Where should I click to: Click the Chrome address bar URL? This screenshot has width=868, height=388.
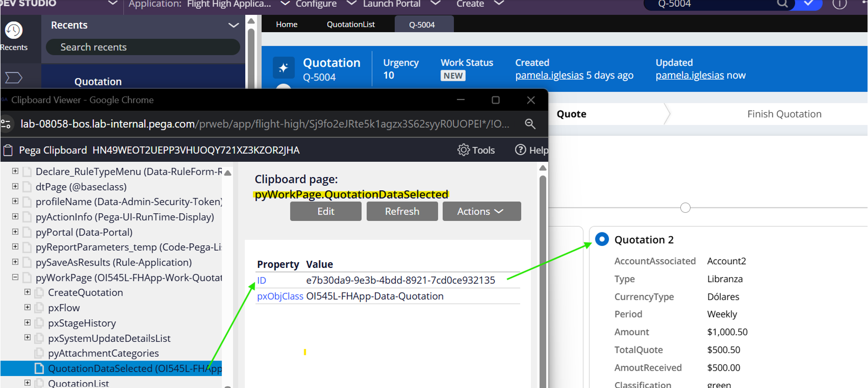[x=264, y=124]
